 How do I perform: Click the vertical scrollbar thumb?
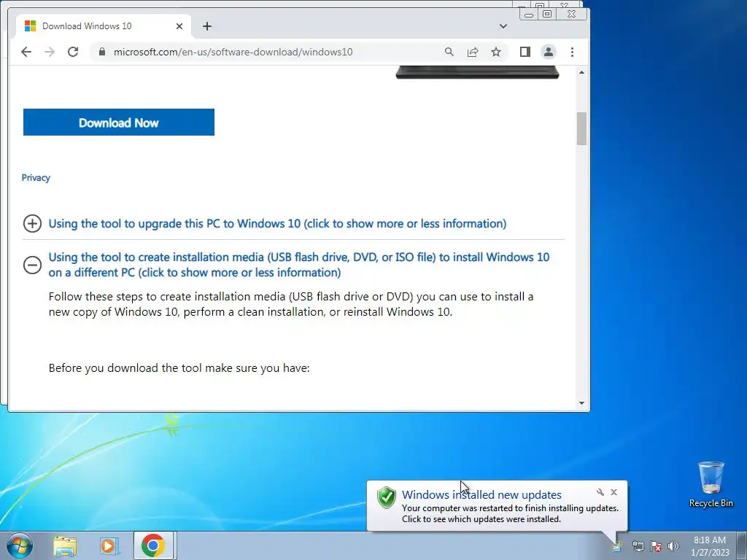tap(581, 128)
